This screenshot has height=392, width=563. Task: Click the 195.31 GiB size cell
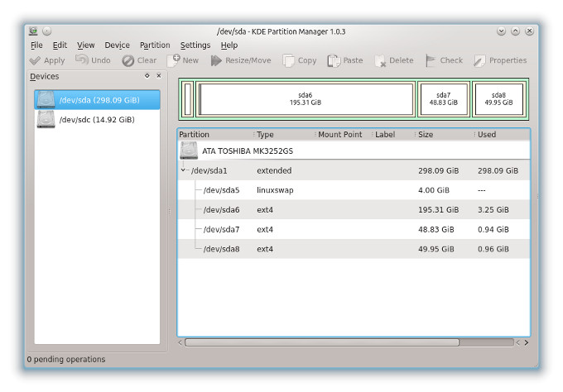tap(439, 210)
